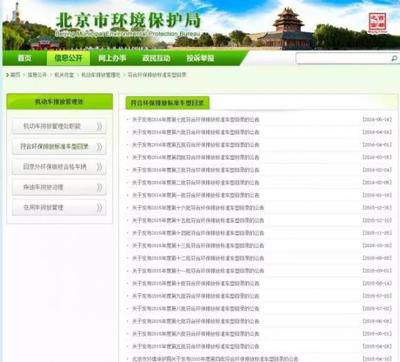Click chevron beside 机动车排放管理处职能 sidebar item

[99, 126]
